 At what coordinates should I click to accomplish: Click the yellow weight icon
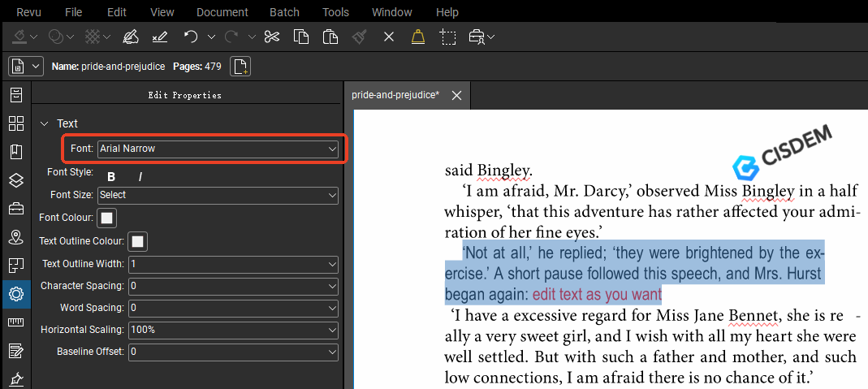click(x=418, y=37)
